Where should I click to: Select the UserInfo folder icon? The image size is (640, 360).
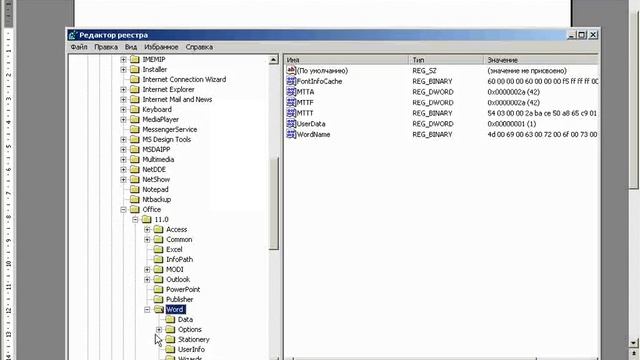(170, 349)
